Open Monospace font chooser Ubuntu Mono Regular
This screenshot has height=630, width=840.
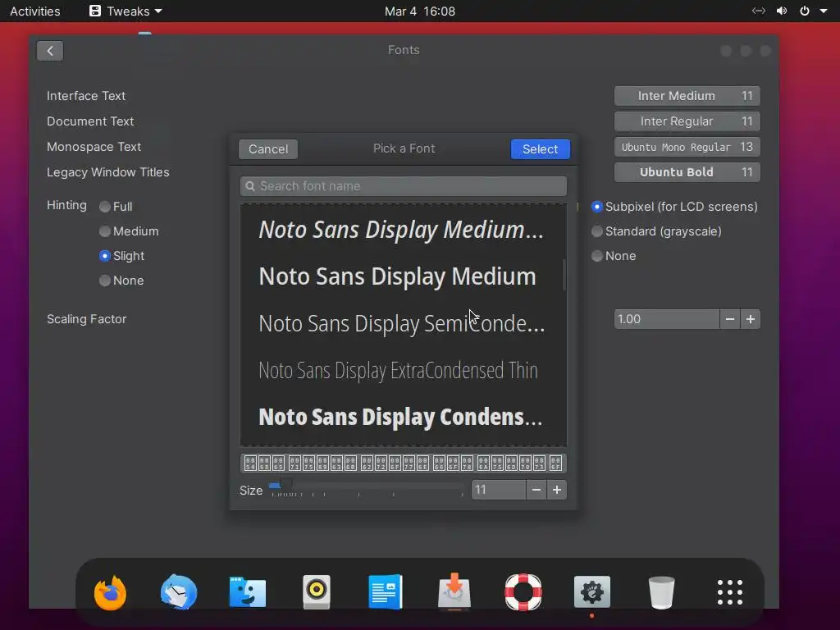[x=687, y=147]
